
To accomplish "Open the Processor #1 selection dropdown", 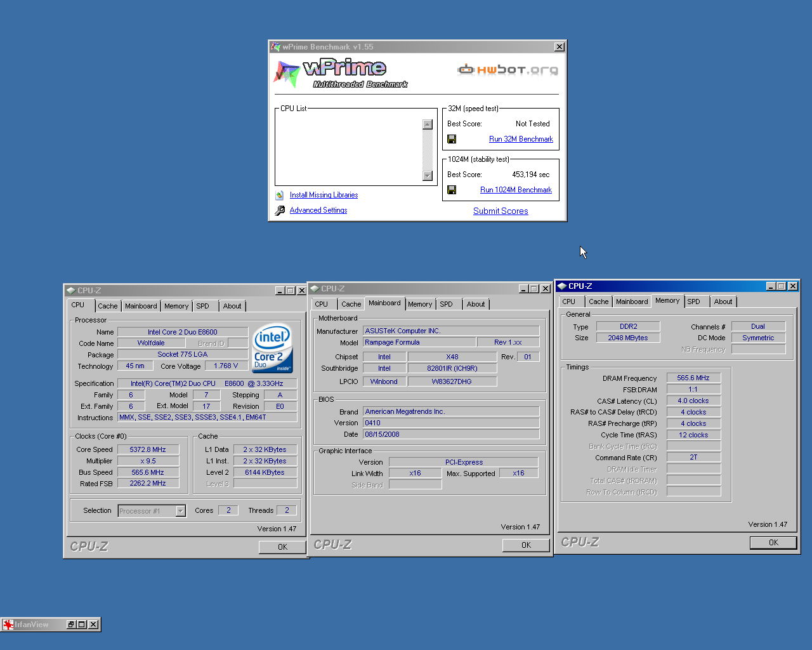I will coord(181,511).
